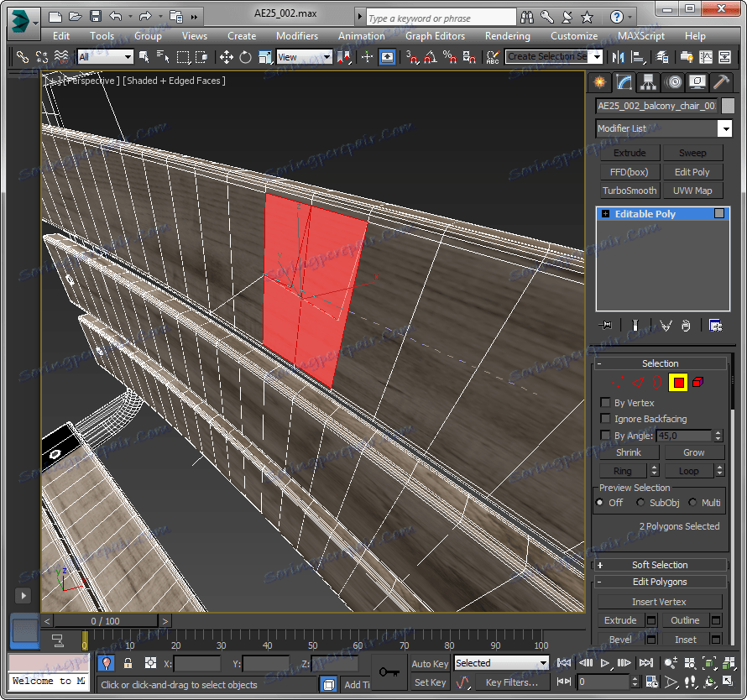Click the Mirror tool in toolbar
Viewport: 747px width, 700px height.
[619, 57]
